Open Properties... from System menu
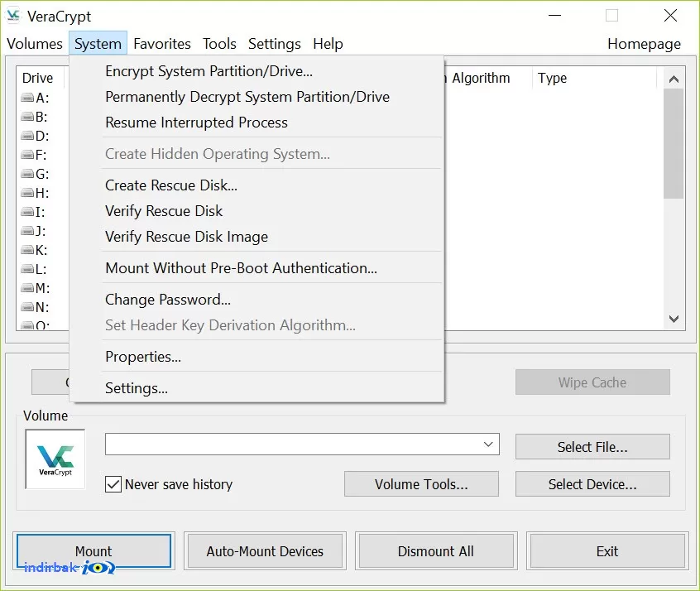Viewport: 700px width, 591px height. [x=257, y=357]
